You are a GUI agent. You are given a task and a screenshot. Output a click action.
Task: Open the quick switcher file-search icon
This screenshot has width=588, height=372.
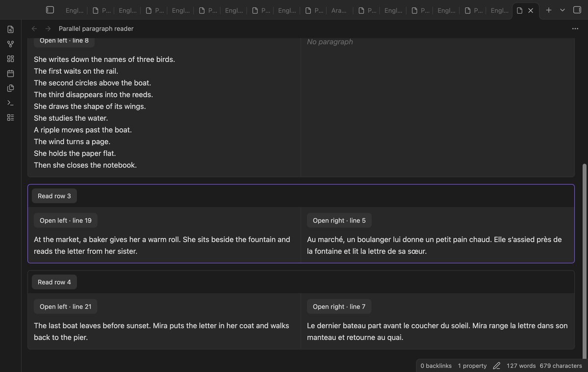click(x=10, y=29)
